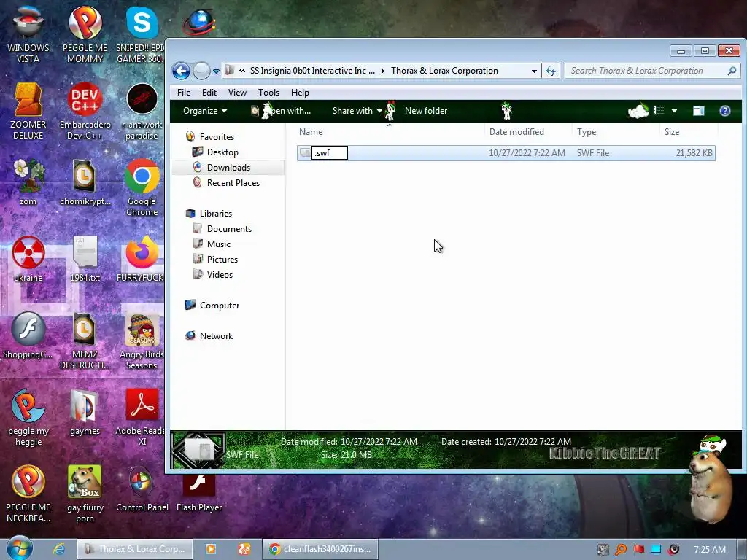747x560 pixels.
Task: Select Documents library in the navigation pane
Action: coord(228,228)
